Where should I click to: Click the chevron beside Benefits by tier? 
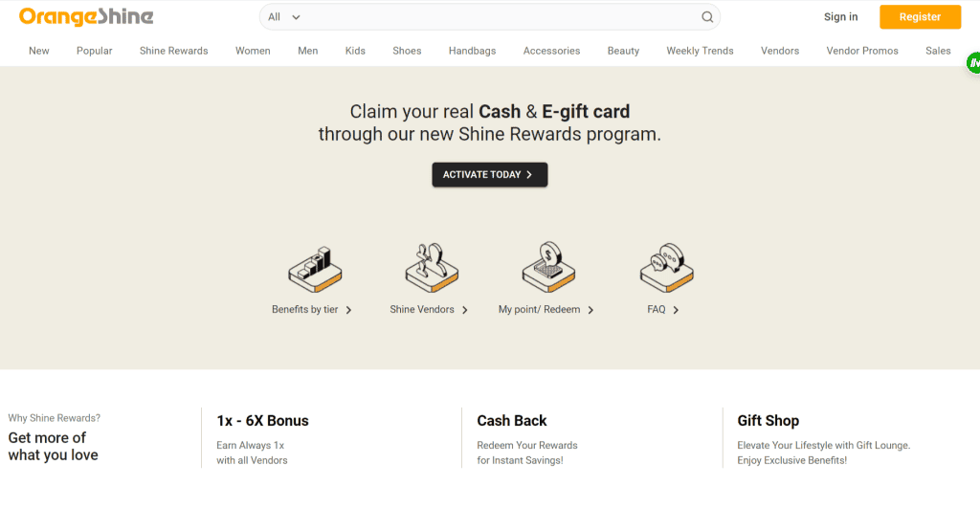coord(348,310)
